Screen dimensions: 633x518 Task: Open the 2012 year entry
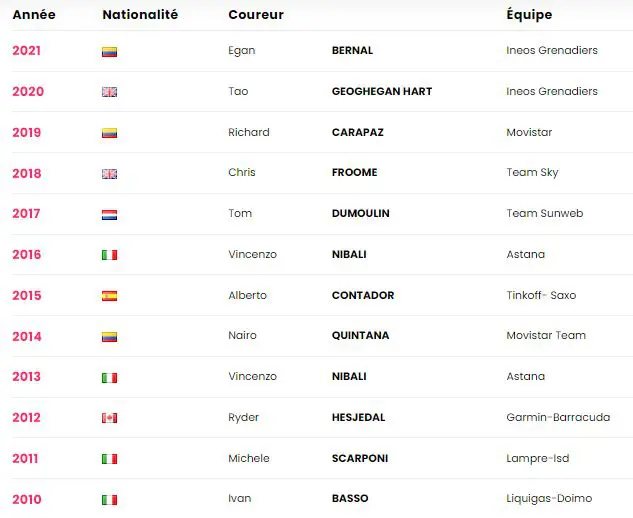(27, 418)
